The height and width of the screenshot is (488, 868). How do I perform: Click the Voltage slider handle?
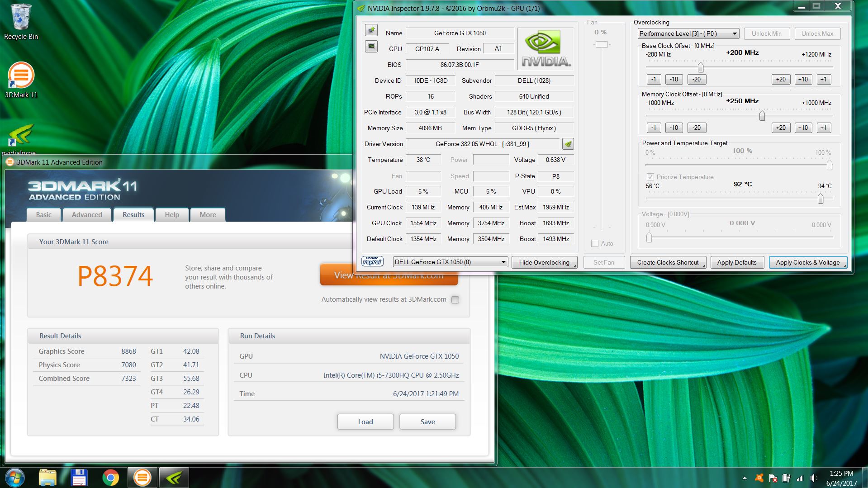coord(649,237)
